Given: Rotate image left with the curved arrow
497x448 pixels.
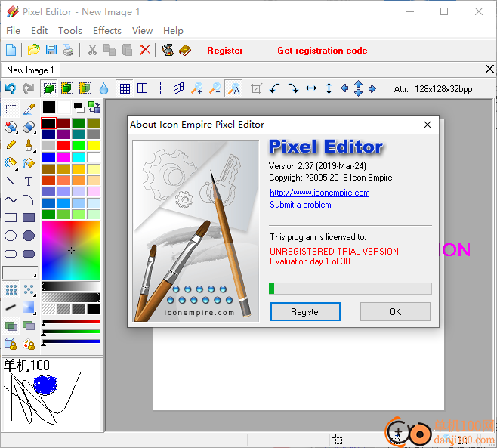Looking at the screenshot, I should (x=274, y=88).
